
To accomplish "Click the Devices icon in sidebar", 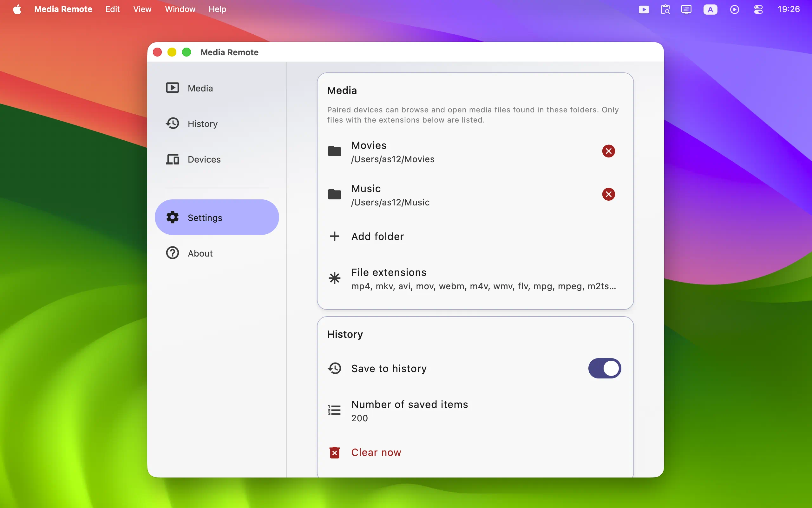I will coord(173,159).
